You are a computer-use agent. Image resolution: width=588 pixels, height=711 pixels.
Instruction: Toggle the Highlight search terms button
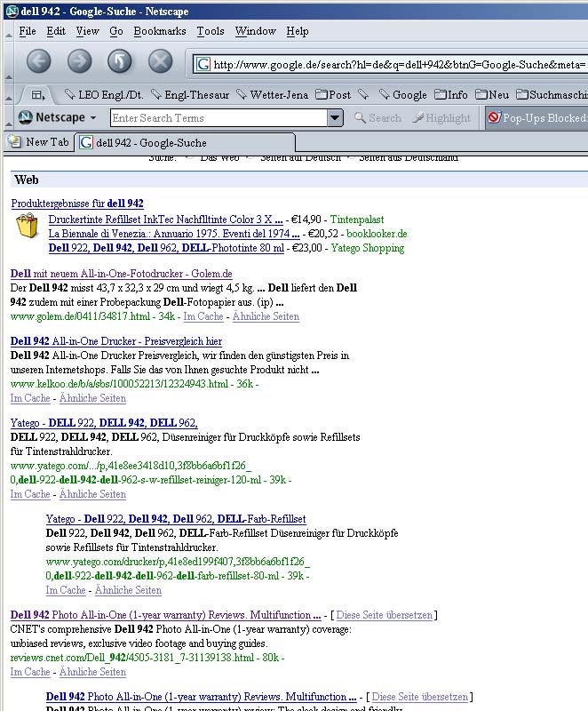click(x=441, y=118)
